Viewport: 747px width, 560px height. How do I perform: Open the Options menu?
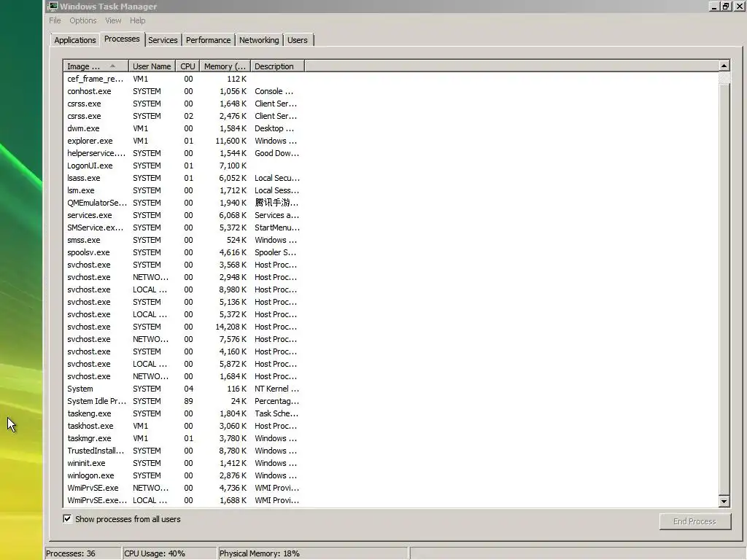tap(83, 20)
